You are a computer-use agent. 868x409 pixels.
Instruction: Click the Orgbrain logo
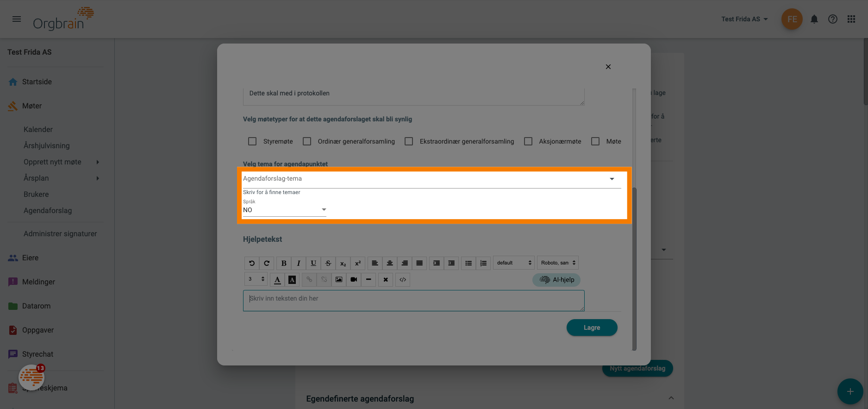click(x=63, y=19)
